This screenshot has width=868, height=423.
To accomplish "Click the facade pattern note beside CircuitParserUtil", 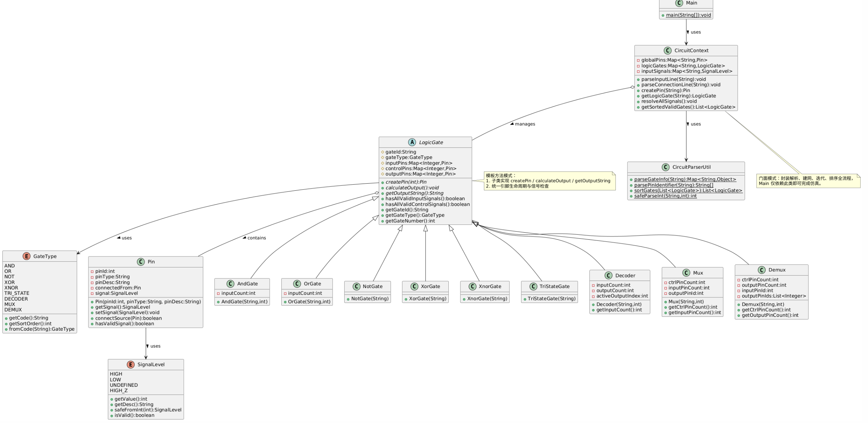I will (808, 181).
